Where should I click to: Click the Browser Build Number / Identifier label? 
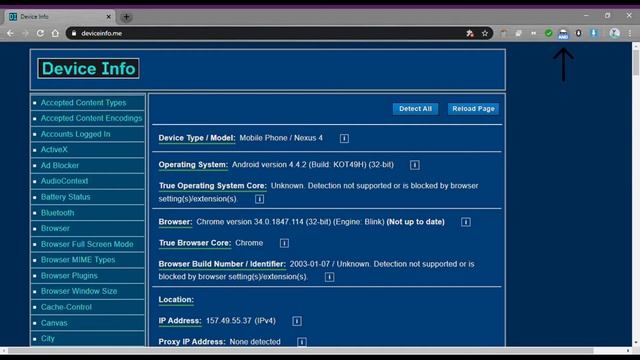click(x=222, y=264)
